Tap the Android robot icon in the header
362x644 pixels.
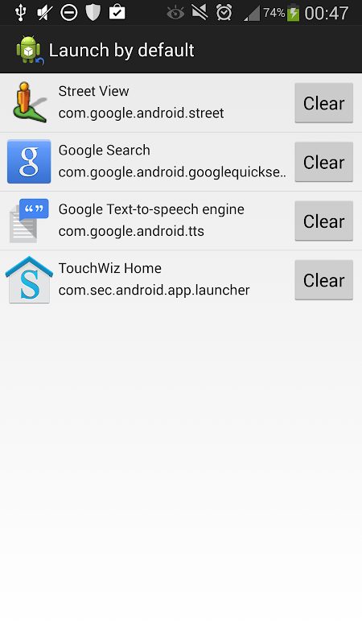point(30,50)
